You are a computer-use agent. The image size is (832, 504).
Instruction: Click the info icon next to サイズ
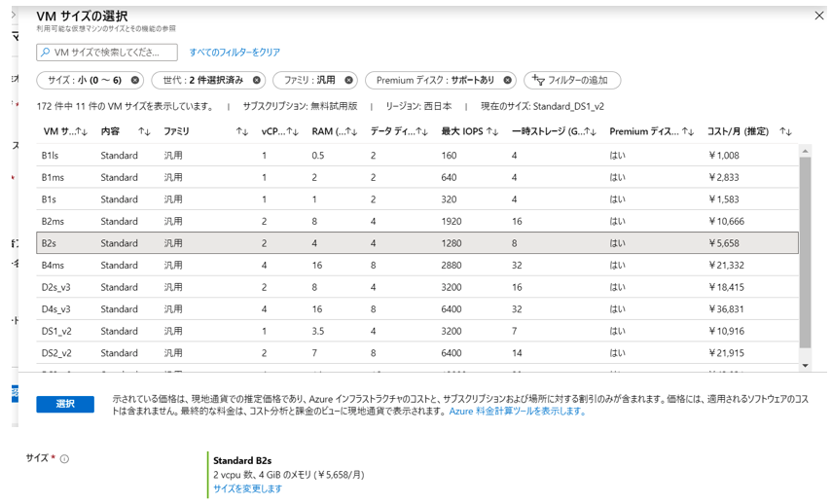(64, 459)
